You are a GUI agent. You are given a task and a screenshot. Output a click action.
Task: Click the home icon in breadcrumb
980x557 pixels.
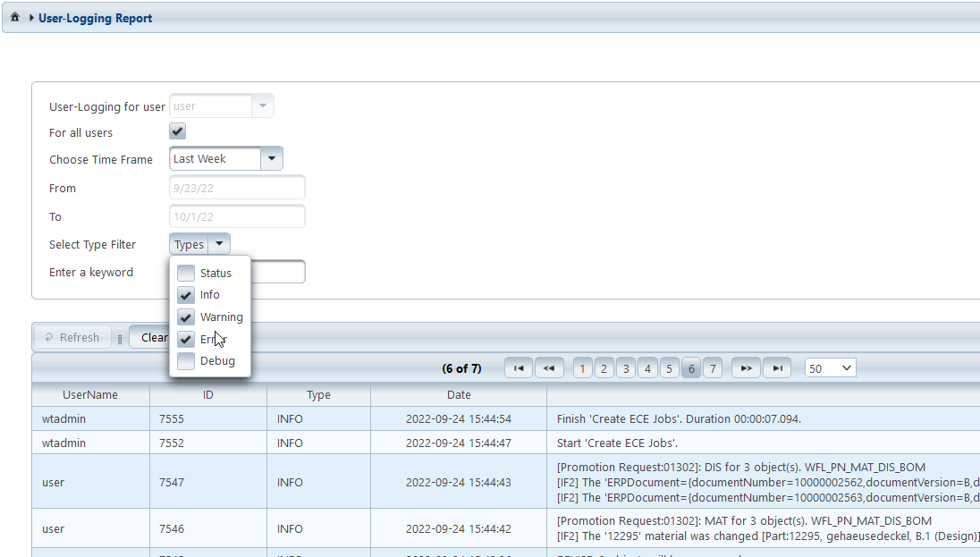click(x=15, y=18)
